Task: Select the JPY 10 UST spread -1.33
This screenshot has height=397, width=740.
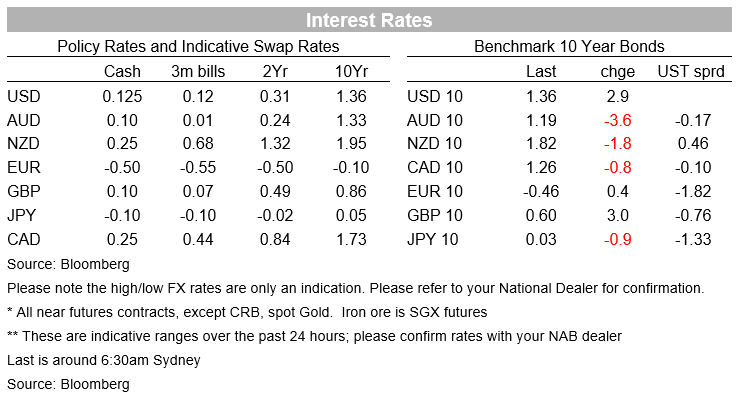Action: [693, 239]
